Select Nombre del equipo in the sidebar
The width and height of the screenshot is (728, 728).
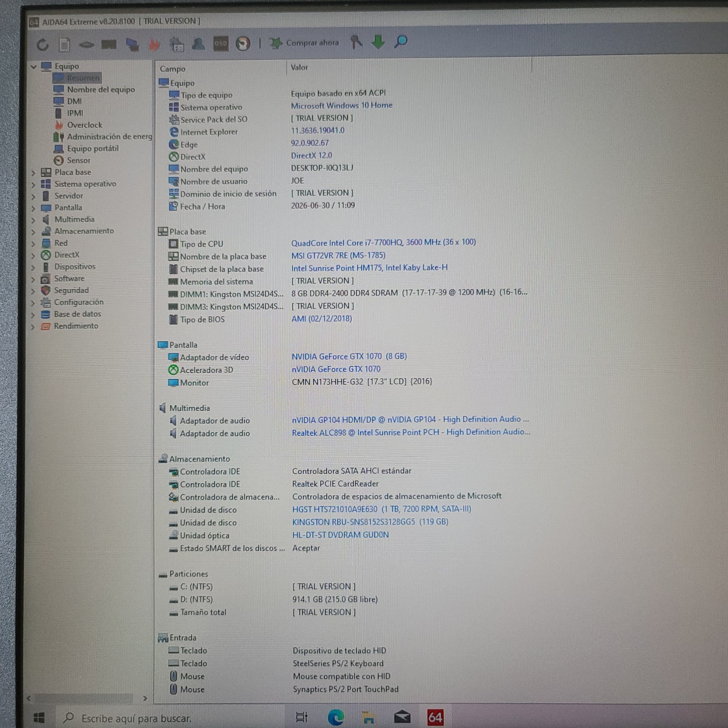tap(101, 90)
